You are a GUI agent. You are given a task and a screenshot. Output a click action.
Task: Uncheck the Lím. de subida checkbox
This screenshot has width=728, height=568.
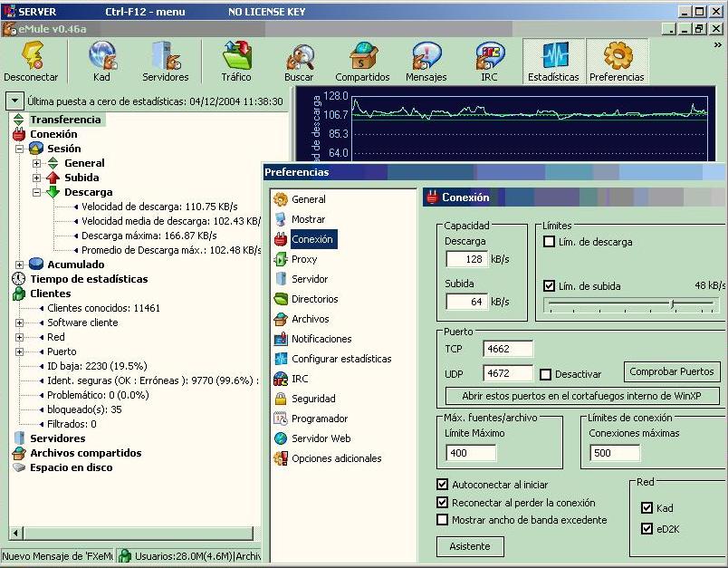click(x=549, y=285)
